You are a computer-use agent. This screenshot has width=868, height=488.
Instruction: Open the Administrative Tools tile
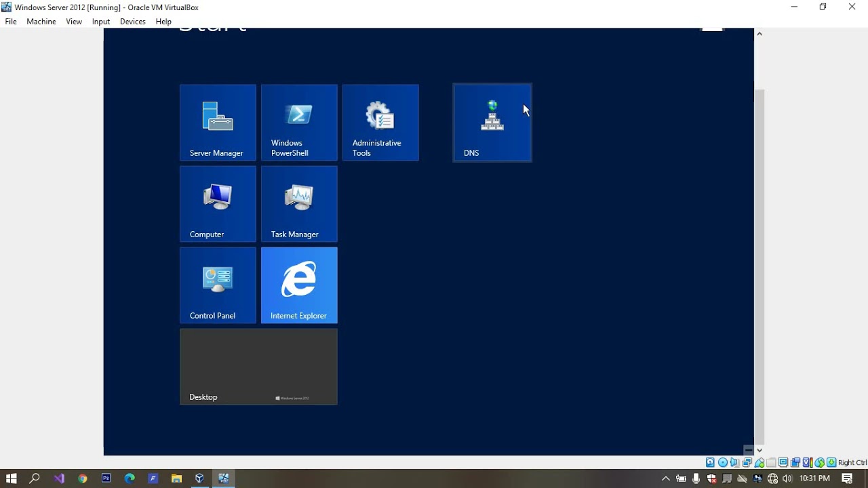click(380, 123)
